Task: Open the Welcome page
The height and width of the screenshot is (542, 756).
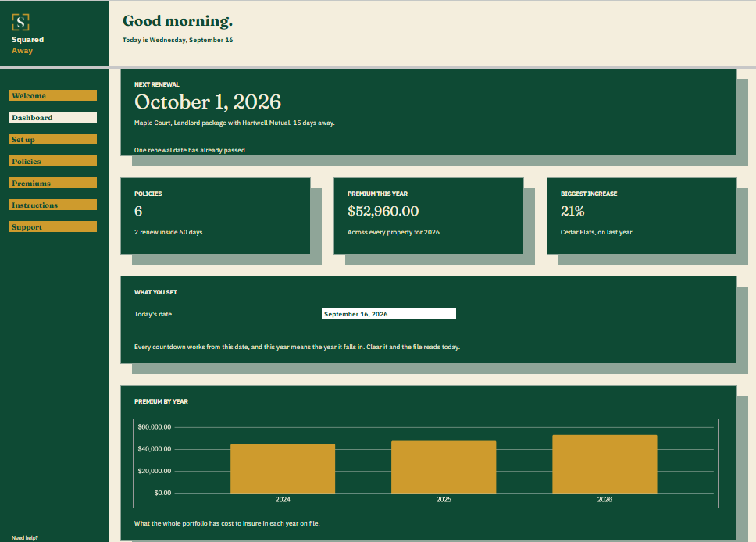Action: pos(53,95)
